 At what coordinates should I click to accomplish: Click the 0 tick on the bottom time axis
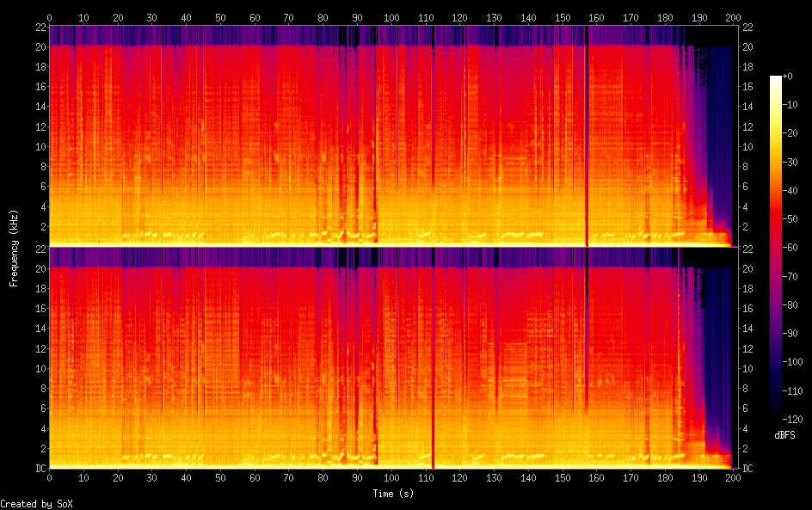50,477
